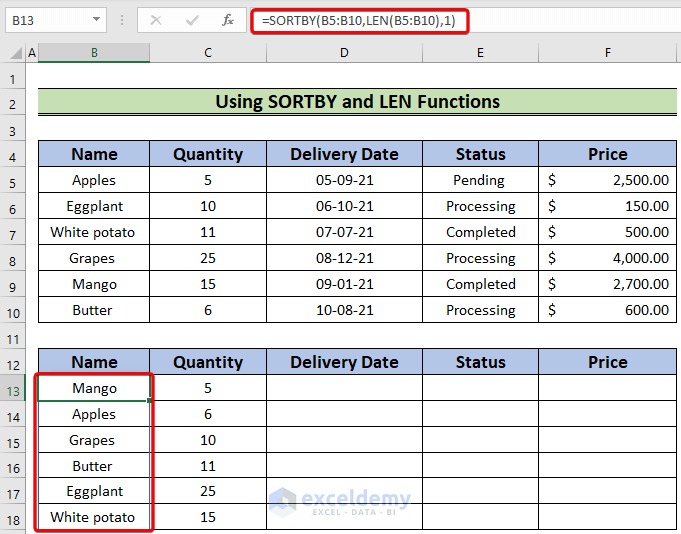
Task: Click the 'Status' header in row 4
Action: click(x=480, y=154)
